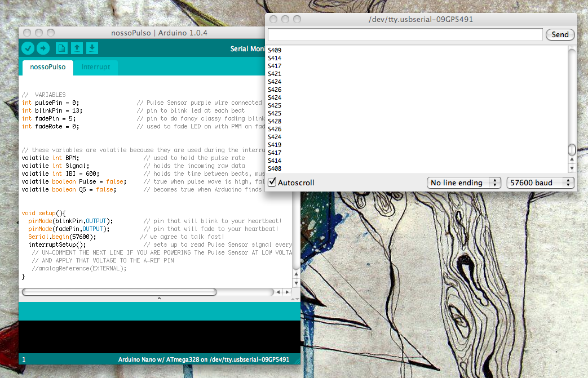This screenshot has height=378, width=588.
Task: Open a sketch with the up-arrow icon
Action: pyautogui.click(x=77, y=48)
